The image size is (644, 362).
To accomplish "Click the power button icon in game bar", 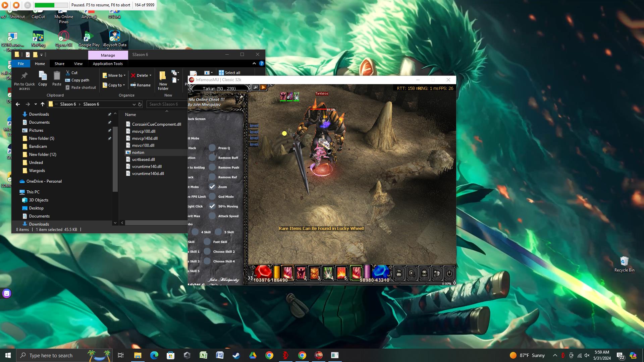I will click(449, 274).
